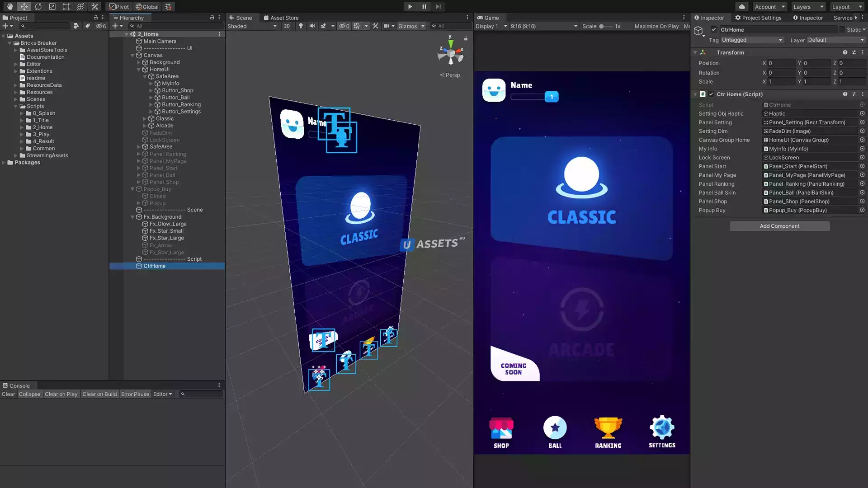Click the Pause button

pos(424,7)
